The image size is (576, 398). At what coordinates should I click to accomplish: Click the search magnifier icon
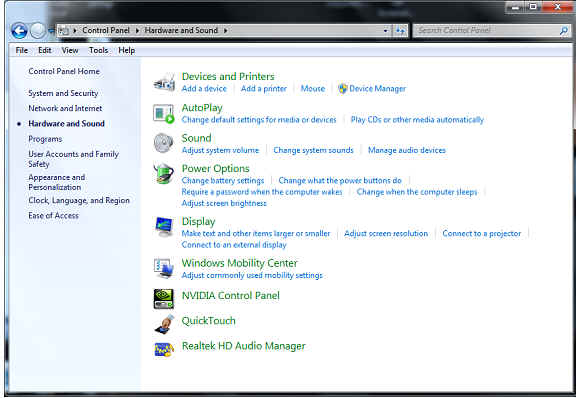click(x=564, y=31)
